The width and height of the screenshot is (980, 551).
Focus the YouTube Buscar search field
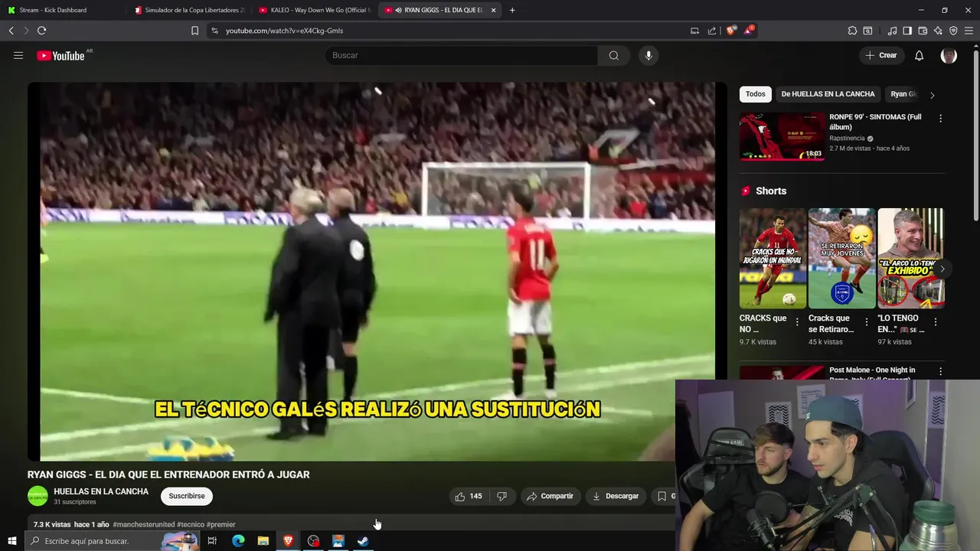[x=462, y=55]
